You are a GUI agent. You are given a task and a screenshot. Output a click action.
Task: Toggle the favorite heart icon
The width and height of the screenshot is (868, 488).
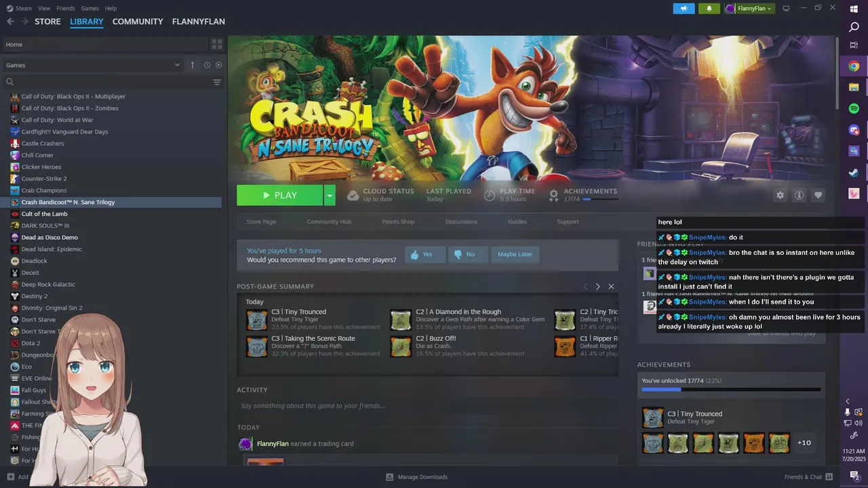coord(818,195)
